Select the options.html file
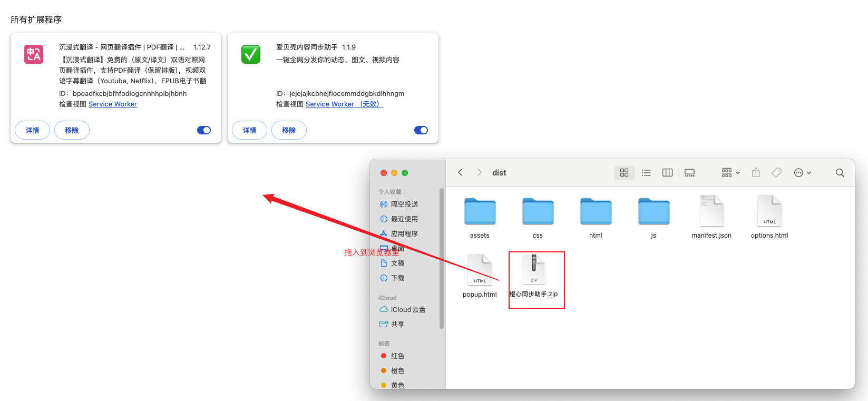This screenshot has height=401, width=868. (769, 217)
